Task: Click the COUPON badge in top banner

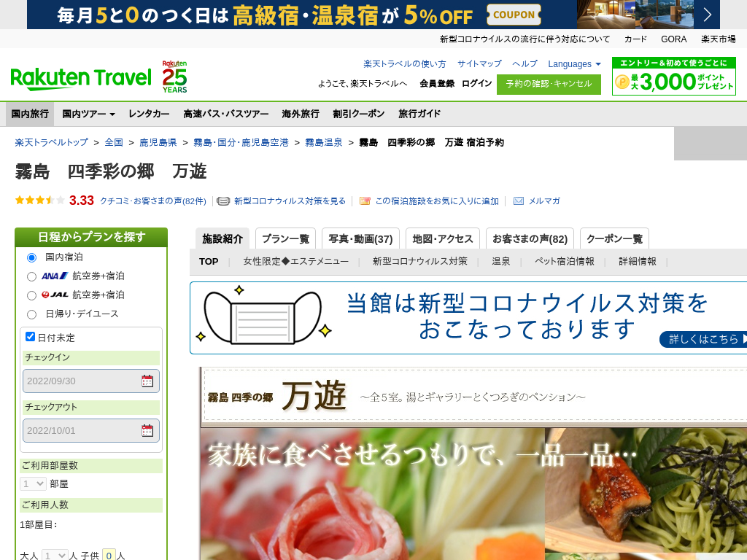Action: 514,15
